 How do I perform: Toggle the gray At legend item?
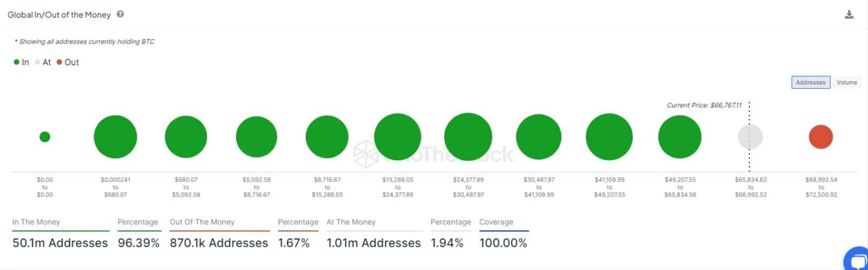(x=43, y=62)
